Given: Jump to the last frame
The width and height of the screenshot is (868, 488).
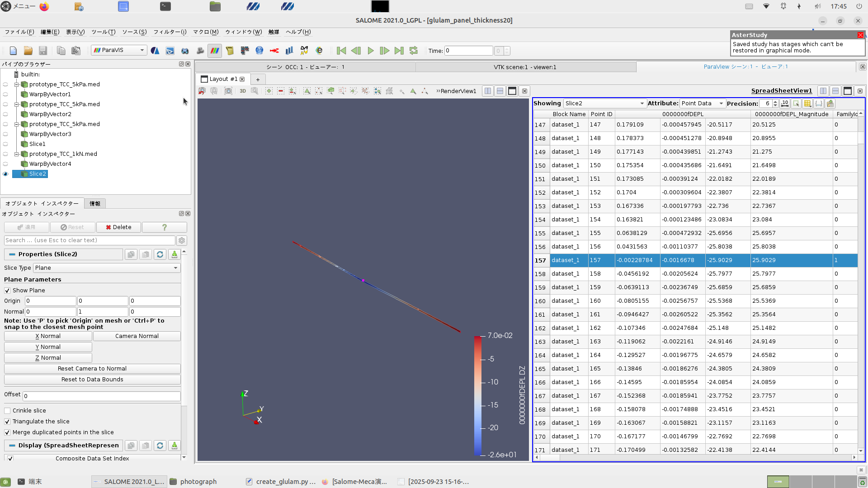Looking at the screenshot, I should pos(399,51).
